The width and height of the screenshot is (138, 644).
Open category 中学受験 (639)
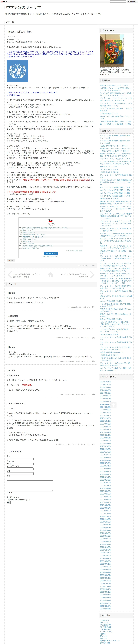[106, 625]
